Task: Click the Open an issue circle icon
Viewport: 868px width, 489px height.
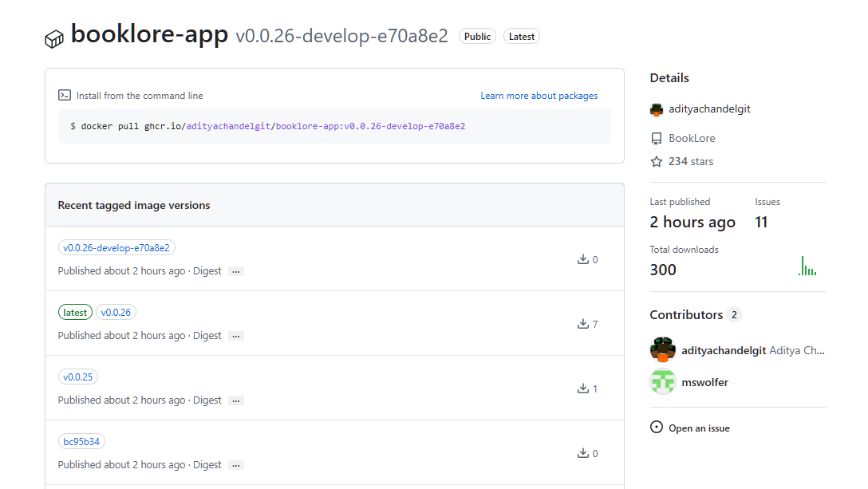Action: click(657, 428)
